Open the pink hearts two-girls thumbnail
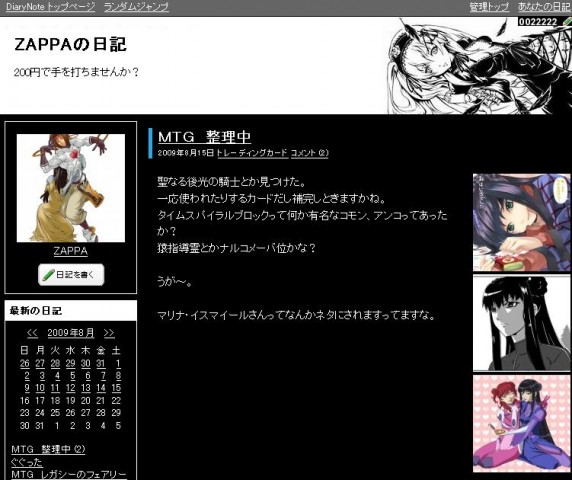 tap(522, 423)
